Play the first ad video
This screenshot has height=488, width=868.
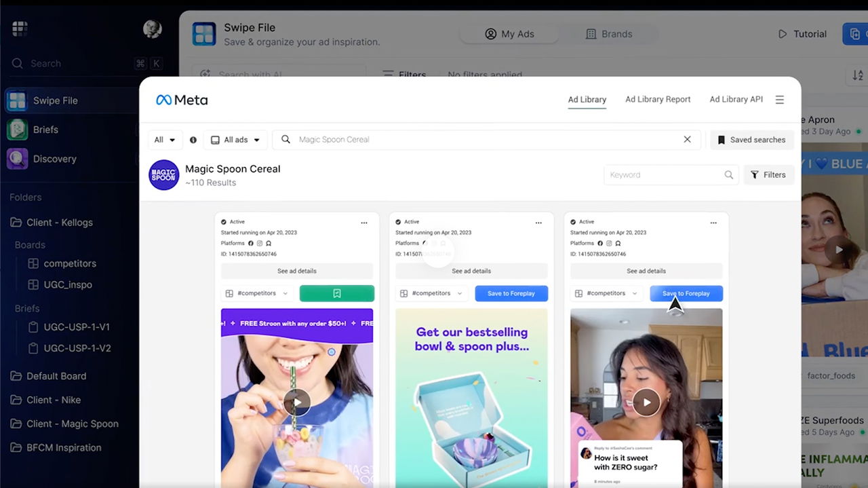tap(297, 402)
